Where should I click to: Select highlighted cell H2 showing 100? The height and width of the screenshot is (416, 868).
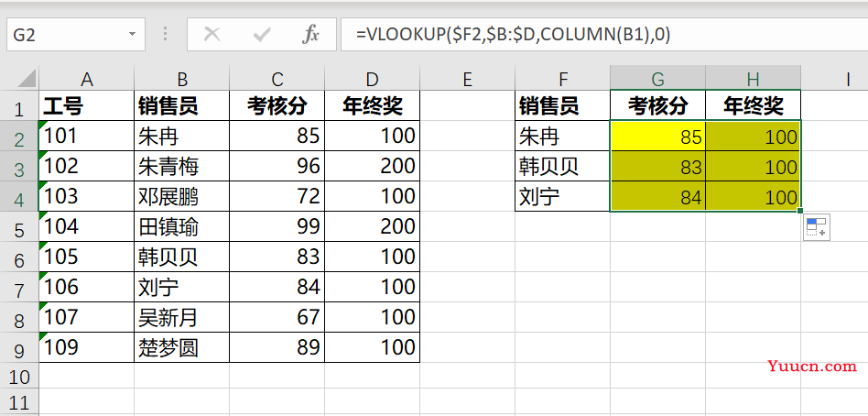(x=753, y=136)
